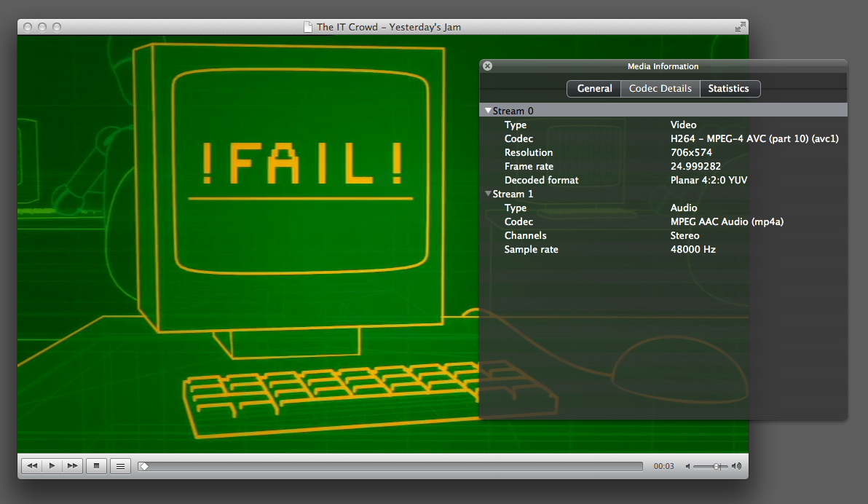Select the Sample rate value '48000 Hz'
The image size is (868, 504).
coord(693,249)
